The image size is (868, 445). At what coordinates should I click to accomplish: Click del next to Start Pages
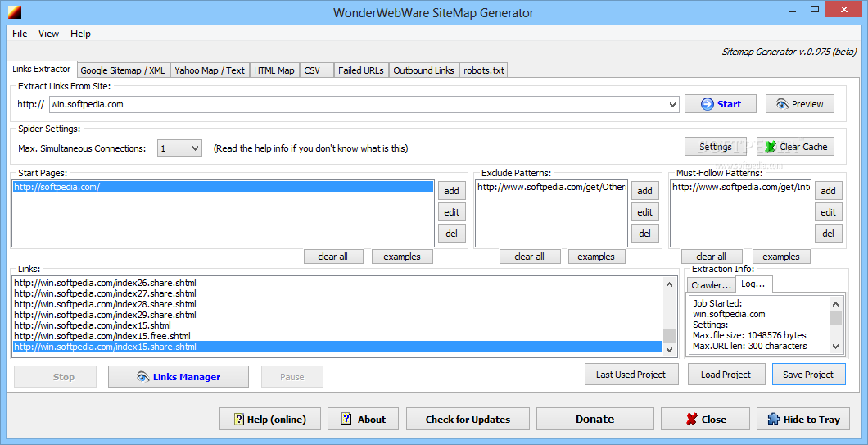click(x=452, y=234)
